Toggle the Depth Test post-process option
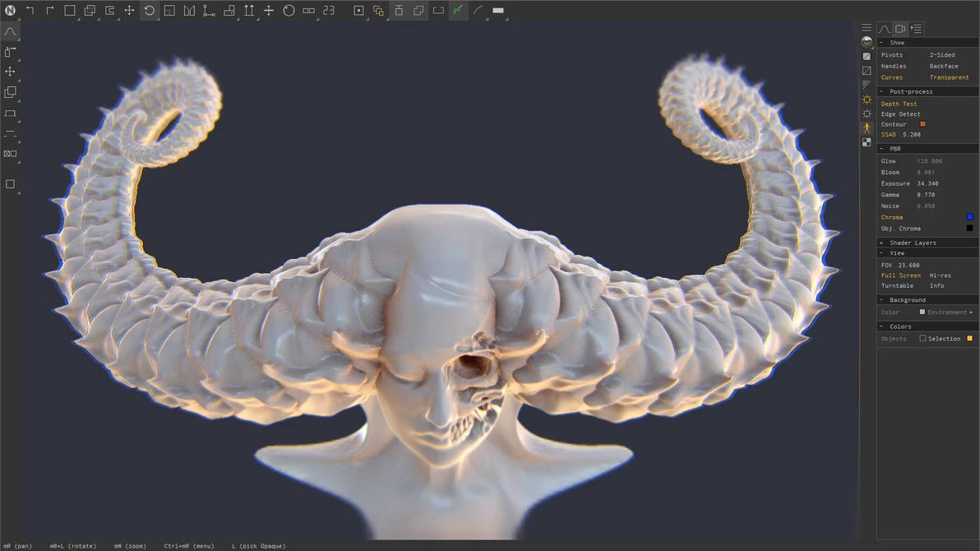The width and height of the screenshot is (980, 551). pyautogui.click(x=899, y=104)
